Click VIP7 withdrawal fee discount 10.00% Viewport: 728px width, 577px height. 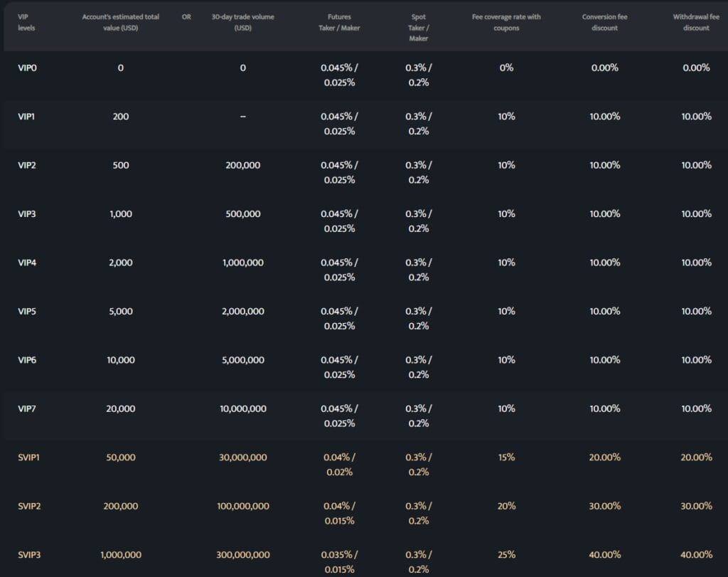coord(696,409)
